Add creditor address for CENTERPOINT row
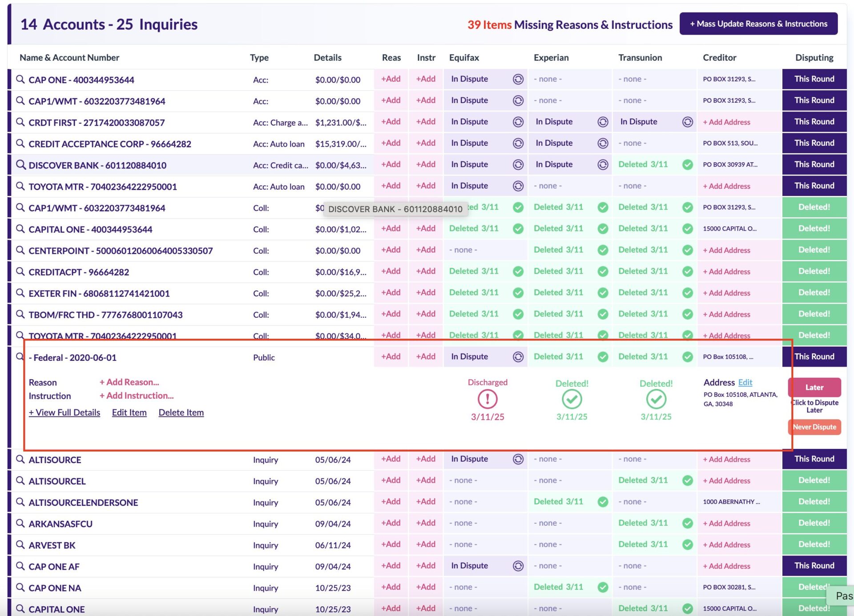The width and height of the screenshot is (854, 616). point(726,250)
